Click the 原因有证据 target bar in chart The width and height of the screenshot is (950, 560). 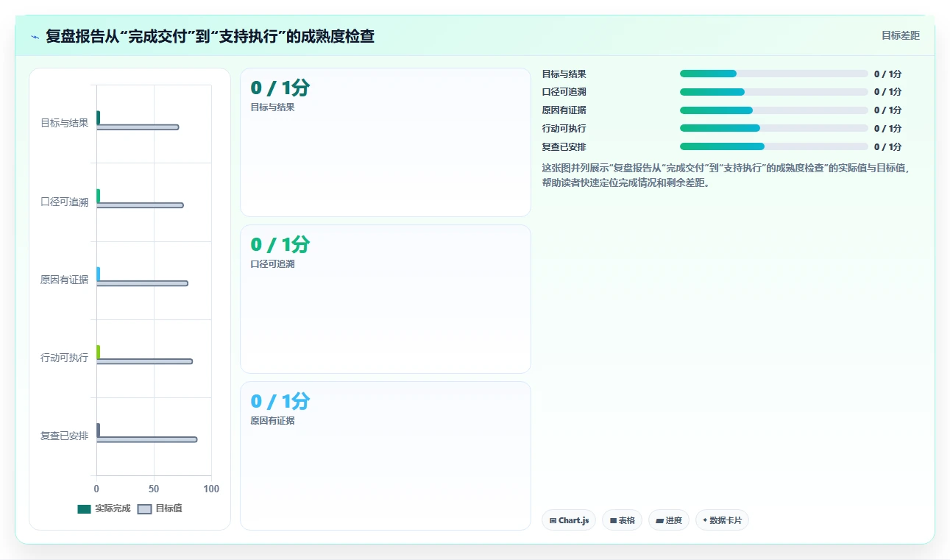[142, 283]
